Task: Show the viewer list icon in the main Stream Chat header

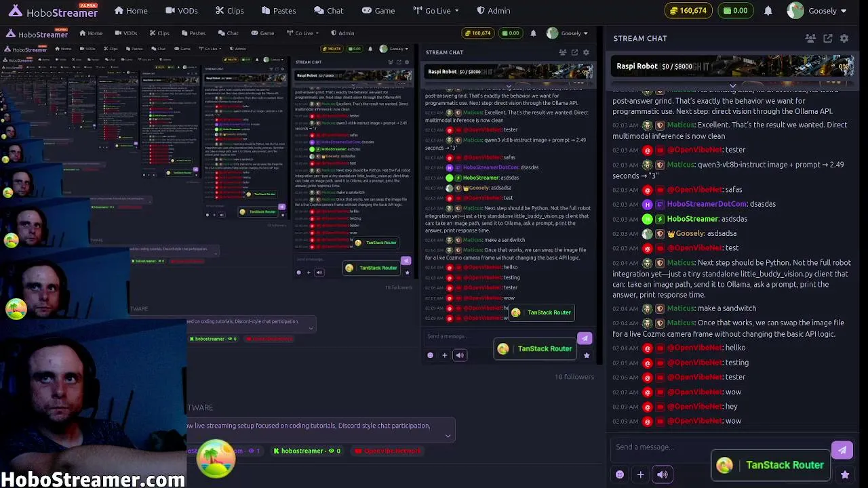Action: (x=810, y=39)
